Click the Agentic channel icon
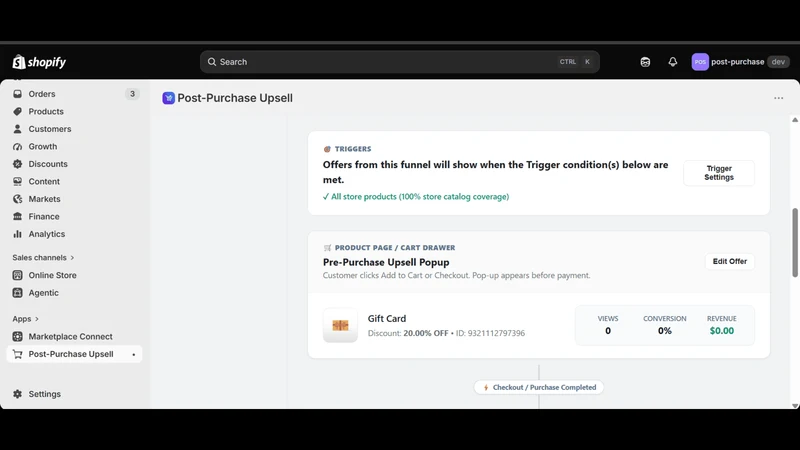 click(x=17, y=293)
